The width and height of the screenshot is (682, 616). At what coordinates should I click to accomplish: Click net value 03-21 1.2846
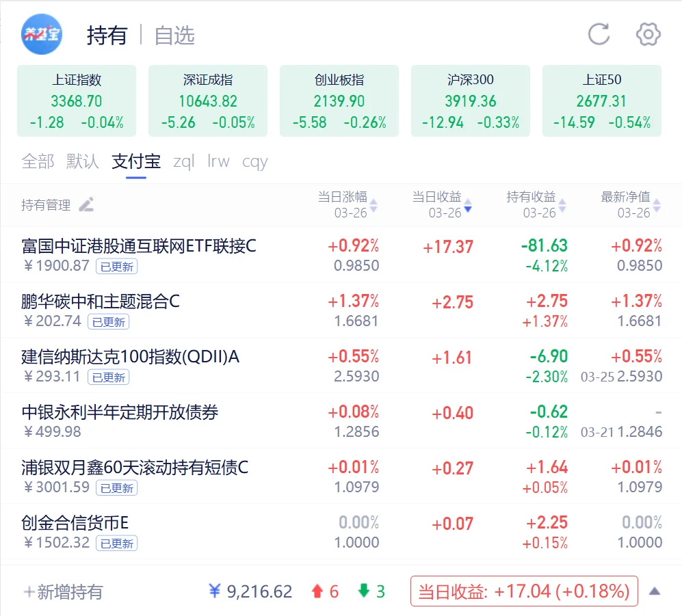coord(622,431)
